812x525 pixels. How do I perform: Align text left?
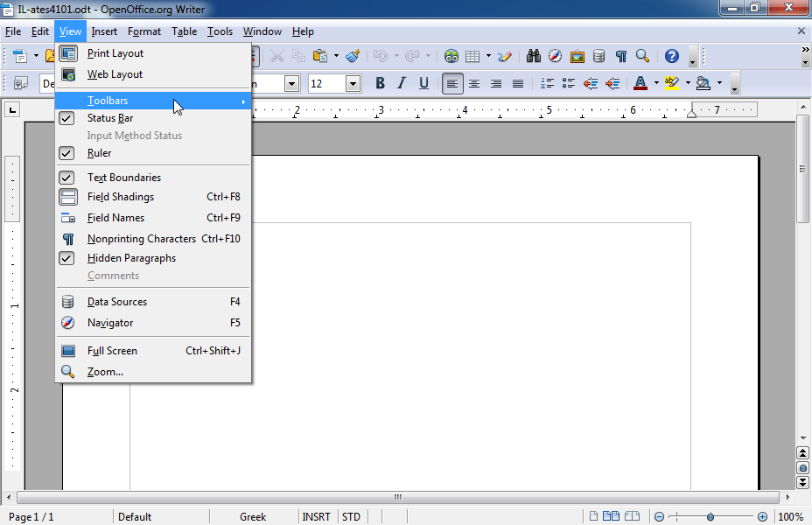(x=452, y=83)
